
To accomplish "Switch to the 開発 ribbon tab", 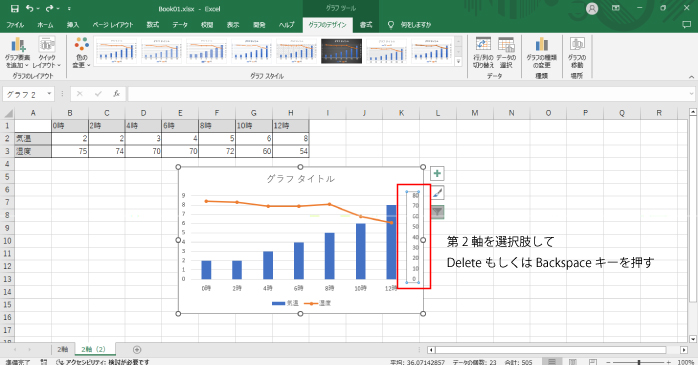I will point(259,25).
